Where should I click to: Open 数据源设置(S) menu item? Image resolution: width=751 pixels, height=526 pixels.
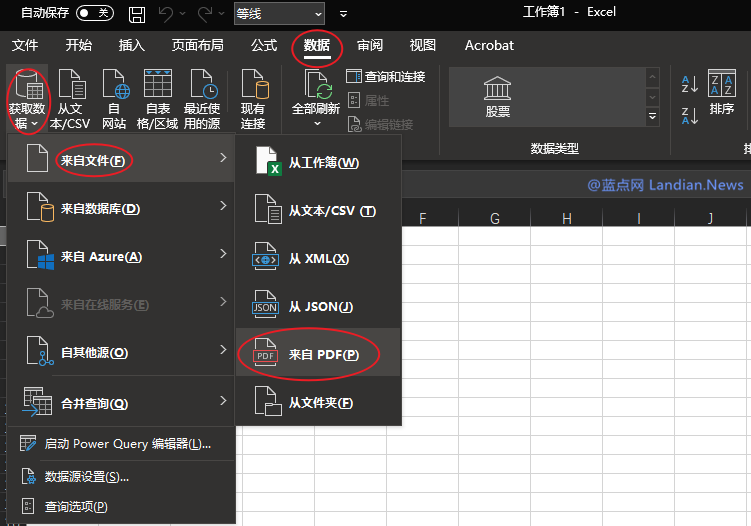(x=121, y=477)
